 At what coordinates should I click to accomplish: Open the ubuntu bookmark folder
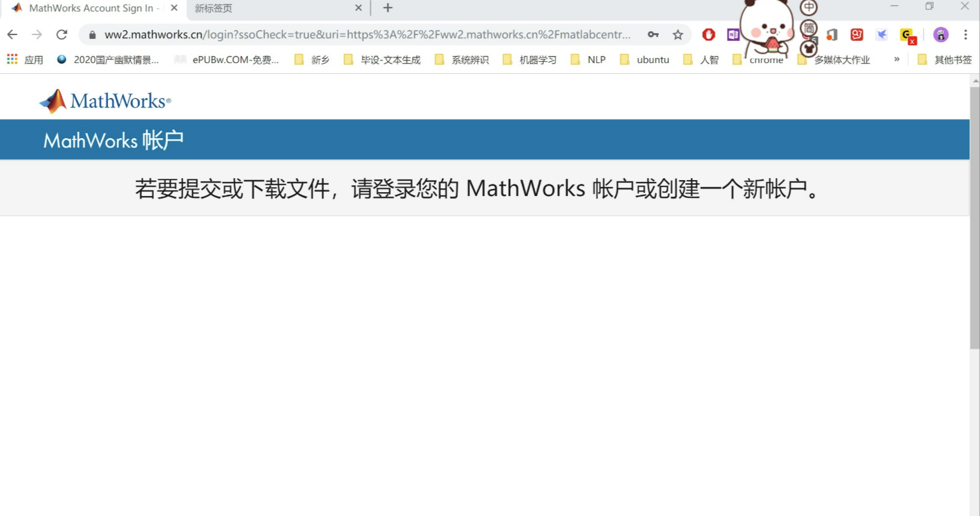(644, 60)
